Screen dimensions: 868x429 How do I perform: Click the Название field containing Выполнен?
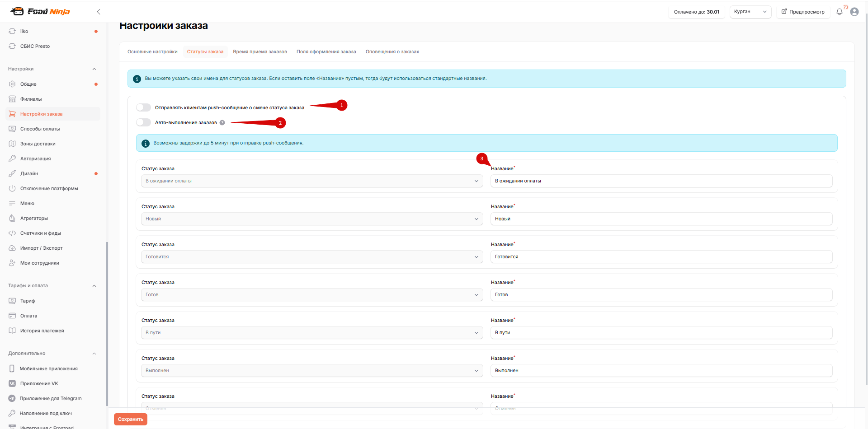(661, 370)
